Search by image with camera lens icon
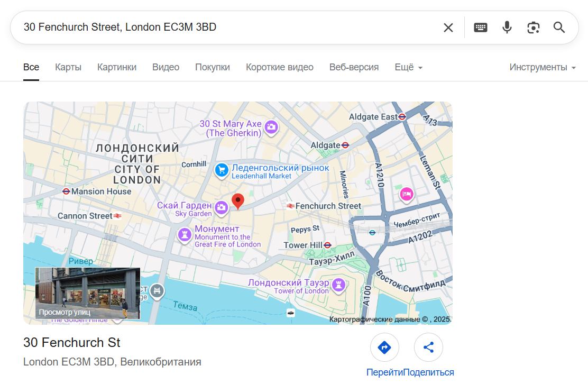The image size is (588, 384). 533,28
